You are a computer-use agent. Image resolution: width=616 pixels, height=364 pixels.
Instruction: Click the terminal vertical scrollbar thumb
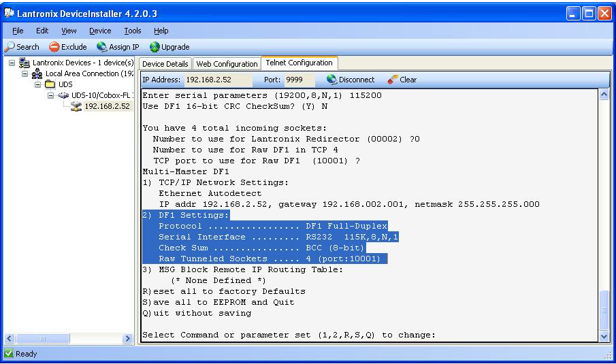pyautogui.click(x=604, y=310)
